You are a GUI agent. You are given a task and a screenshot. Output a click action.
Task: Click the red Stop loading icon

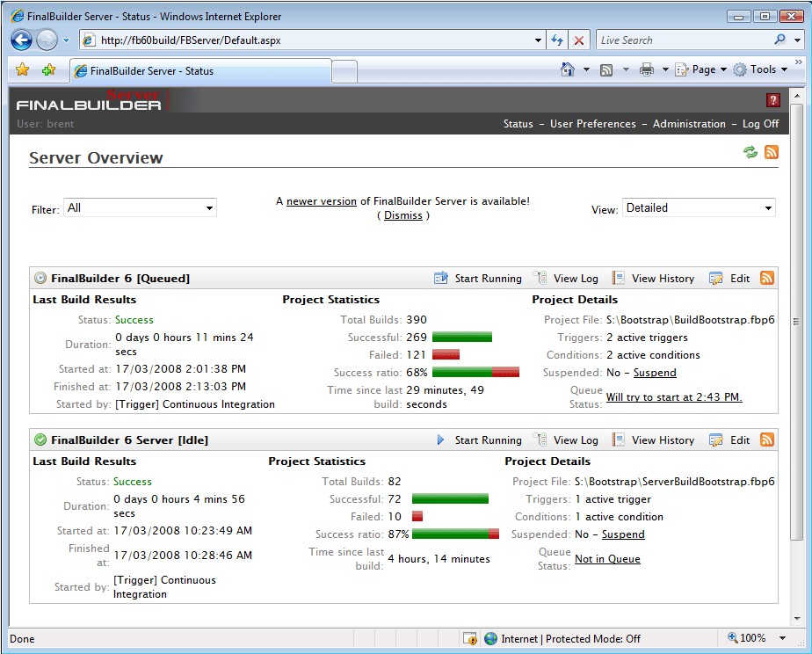(x=579, y=40)
